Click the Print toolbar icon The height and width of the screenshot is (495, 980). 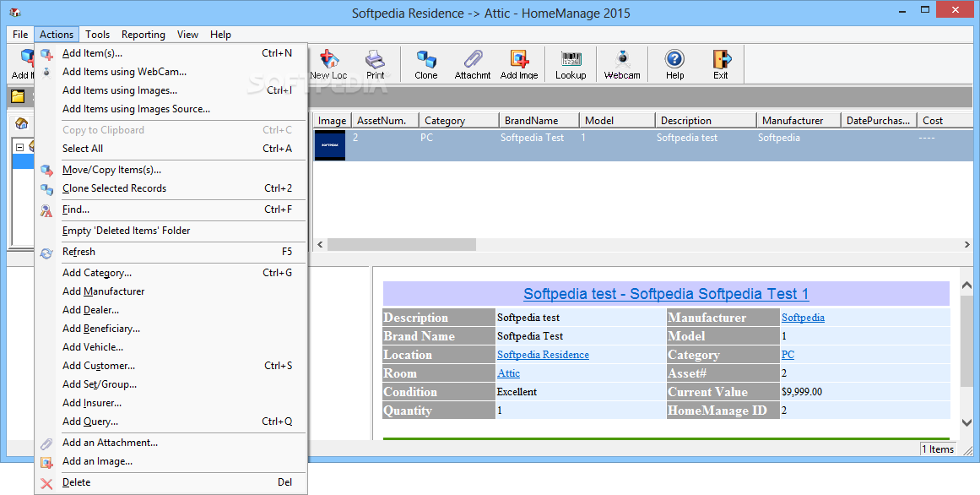[375, 64]
